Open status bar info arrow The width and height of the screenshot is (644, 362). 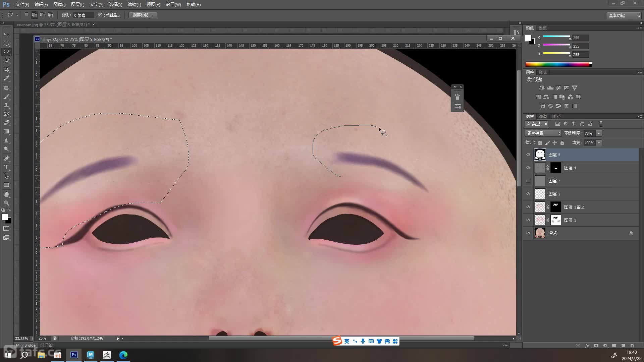[x=118, y=339]
